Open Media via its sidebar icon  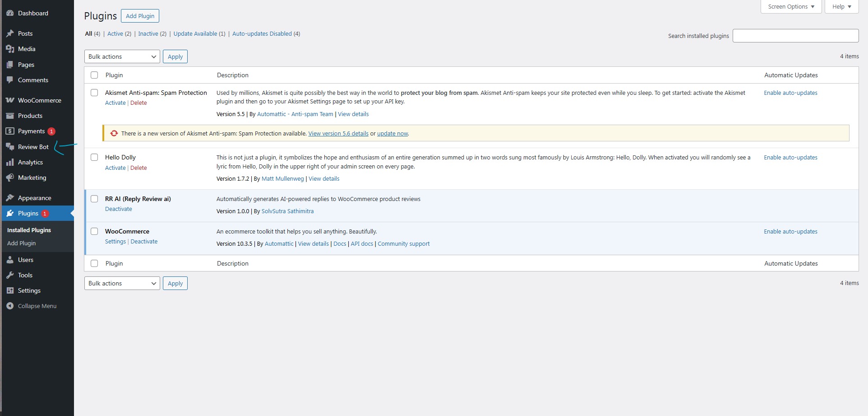click(10, 49)
